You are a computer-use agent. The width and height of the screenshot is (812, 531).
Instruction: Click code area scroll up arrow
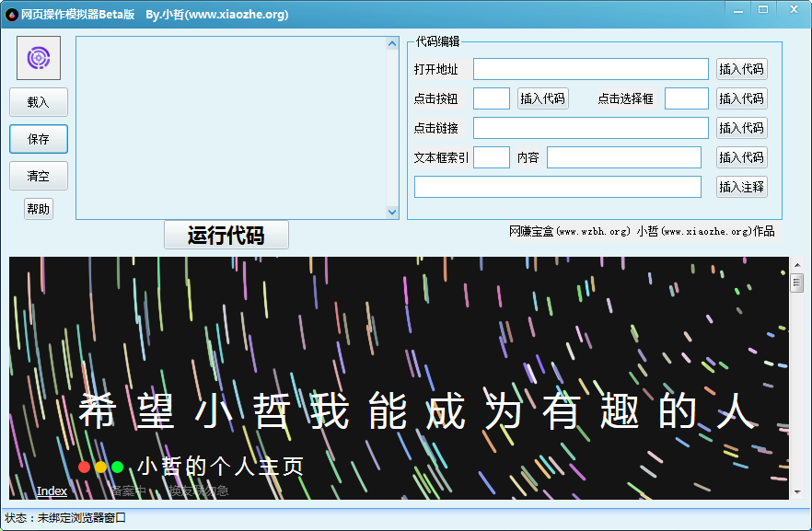click(392, 44)
